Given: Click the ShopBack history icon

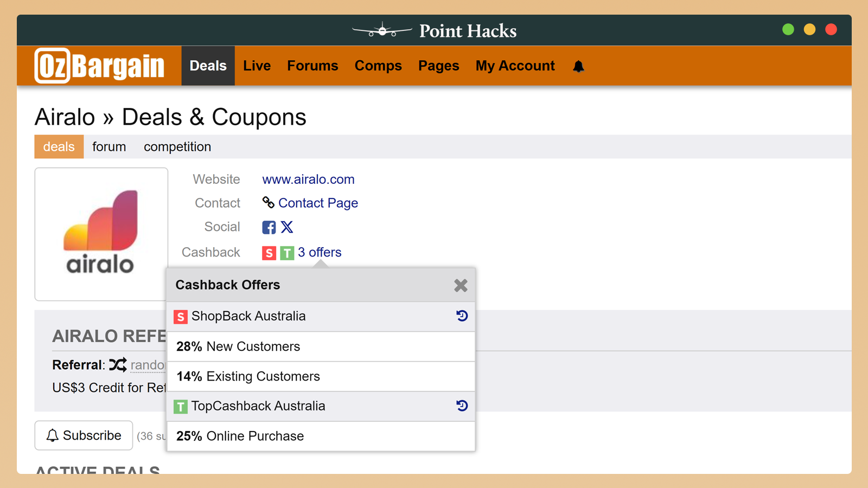Looking at the screenshot, I should coord(462,316).
